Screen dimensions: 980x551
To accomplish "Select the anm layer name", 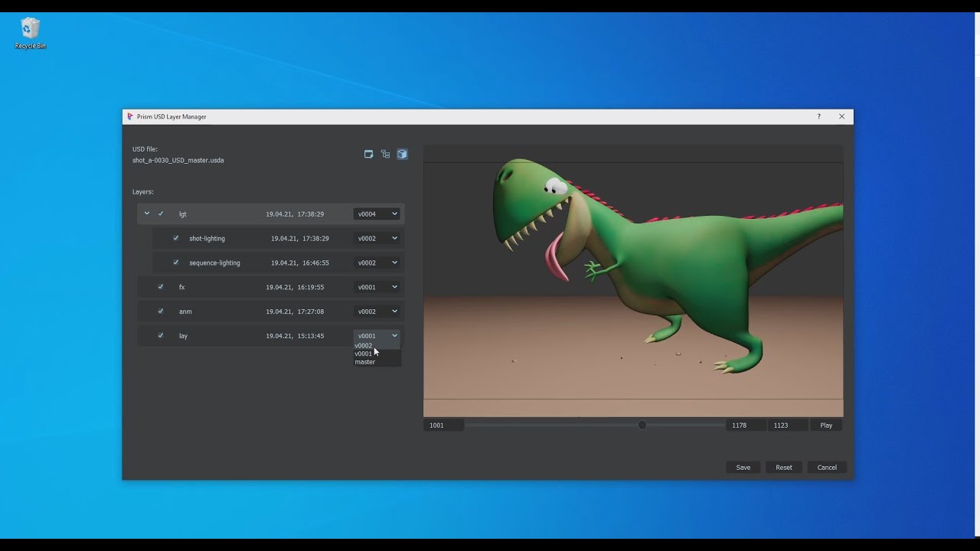I will click(185, 311).
